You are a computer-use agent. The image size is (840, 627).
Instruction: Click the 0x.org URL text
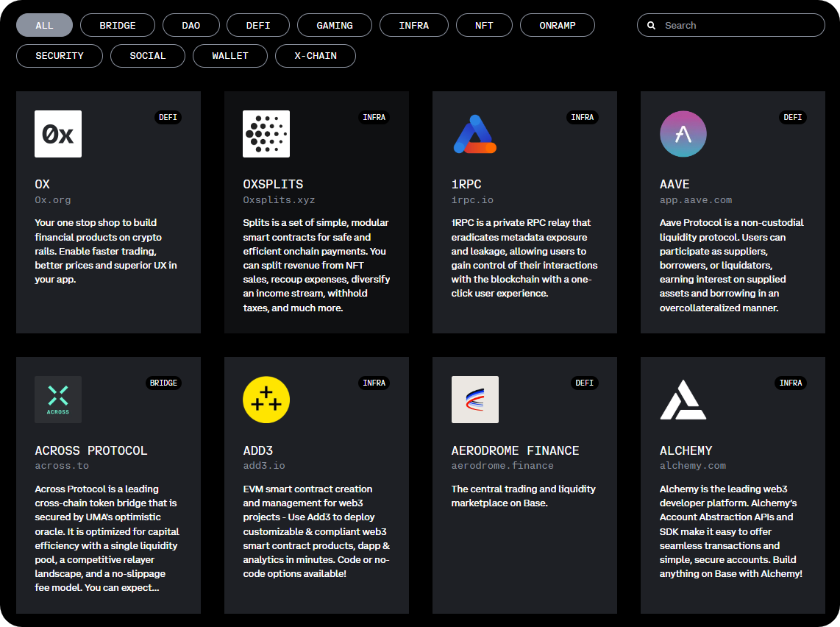point(53,200)
